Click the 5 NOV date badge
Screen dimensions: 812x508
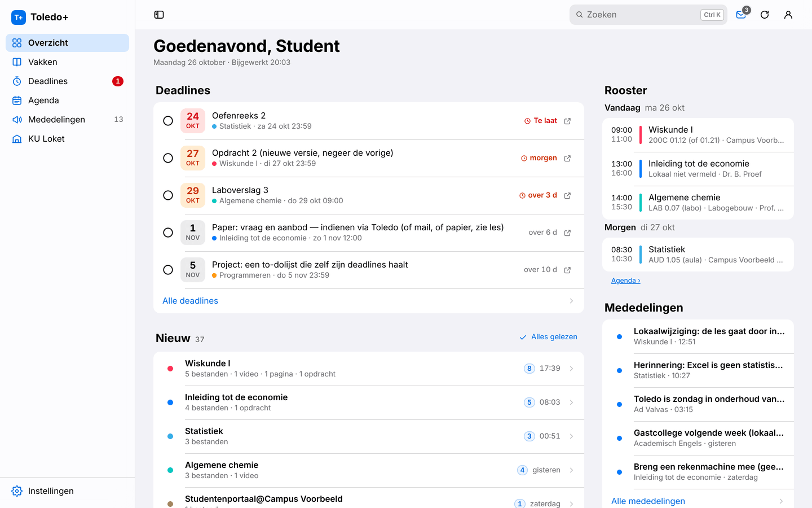(x=193, y=270)
